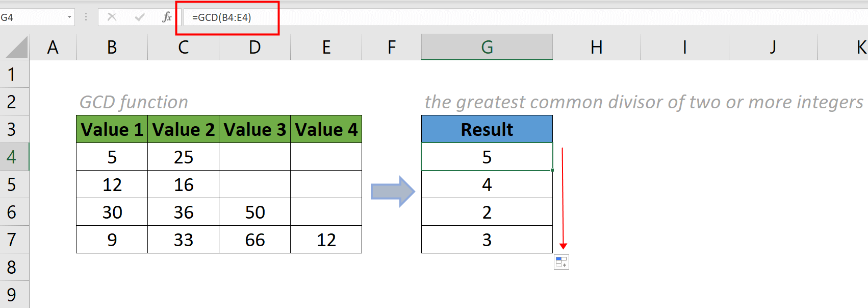The image size is (868, 308).
Task: Click the formula bar divider dots handle
Action: tap(86, 17)
